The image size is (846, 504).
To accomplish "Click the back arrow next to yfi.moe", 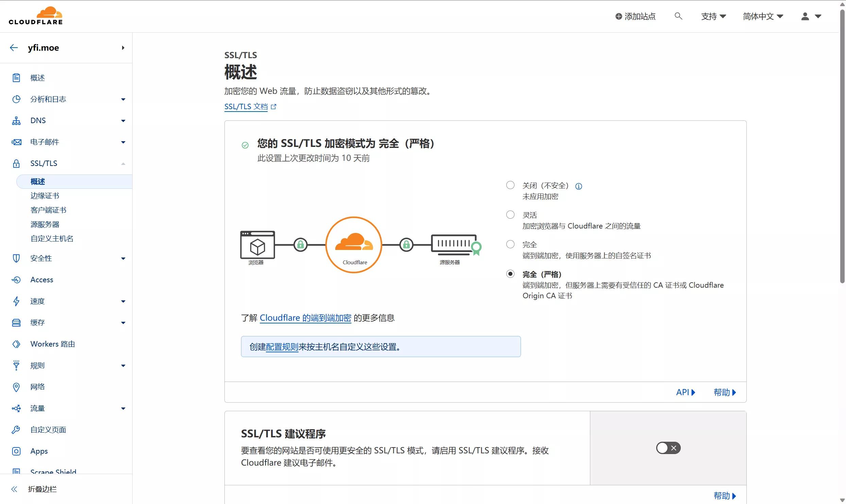I will (x=14, y=48).
